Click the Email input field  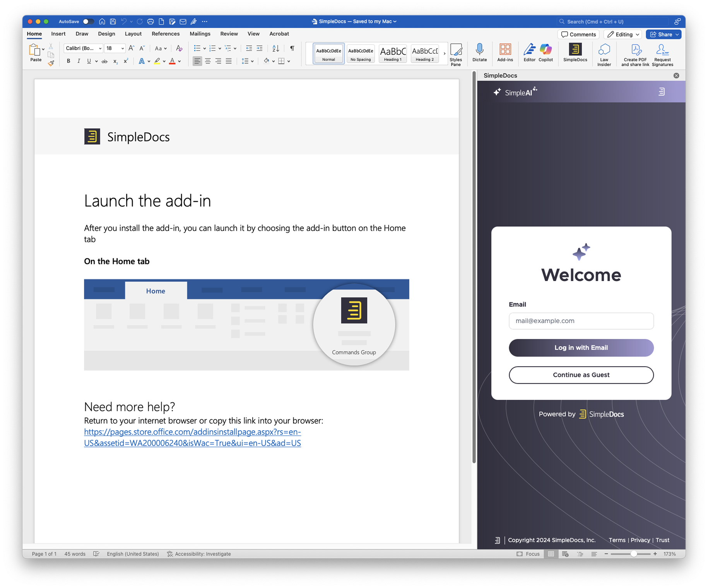pos(581,321)
